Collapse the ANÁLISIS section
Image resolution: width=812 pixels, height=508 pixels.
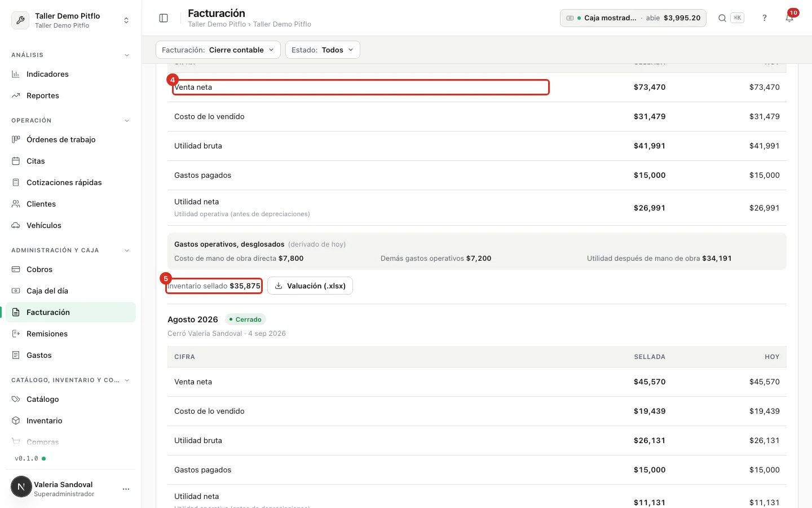coord(127,55)
